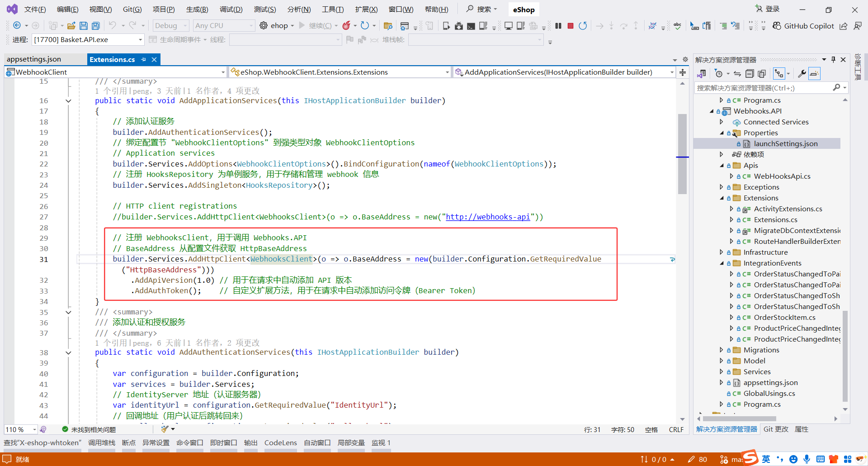
Task: Click the abc spell checker icon
Action: pyautogui.click(x=677, y=26)
